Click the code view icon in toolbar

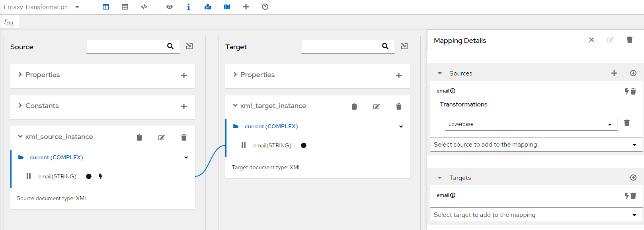tap(144, 7)
